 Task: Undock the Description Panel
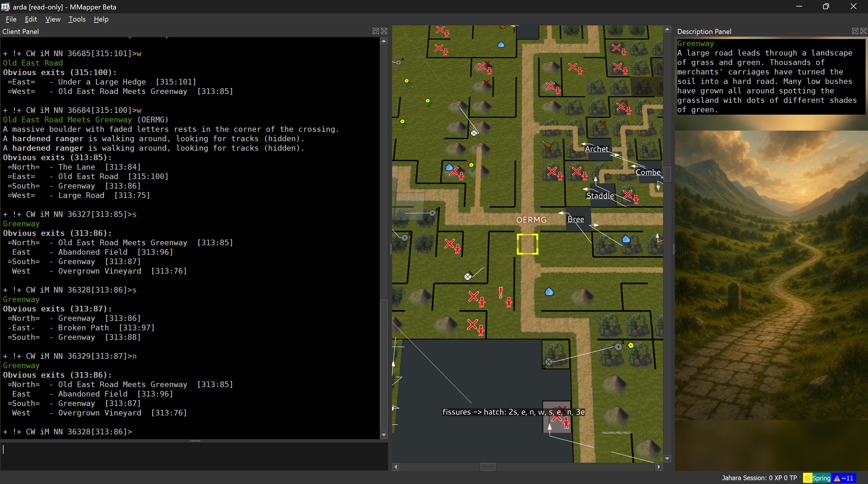click(855, 31)
